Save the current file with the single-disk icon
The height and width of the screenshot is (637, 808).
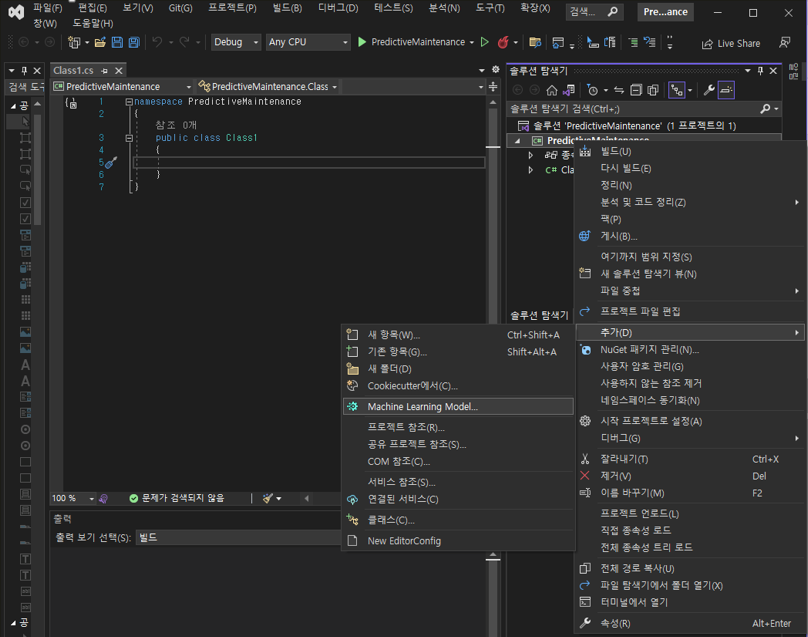[x=117, y=42]
